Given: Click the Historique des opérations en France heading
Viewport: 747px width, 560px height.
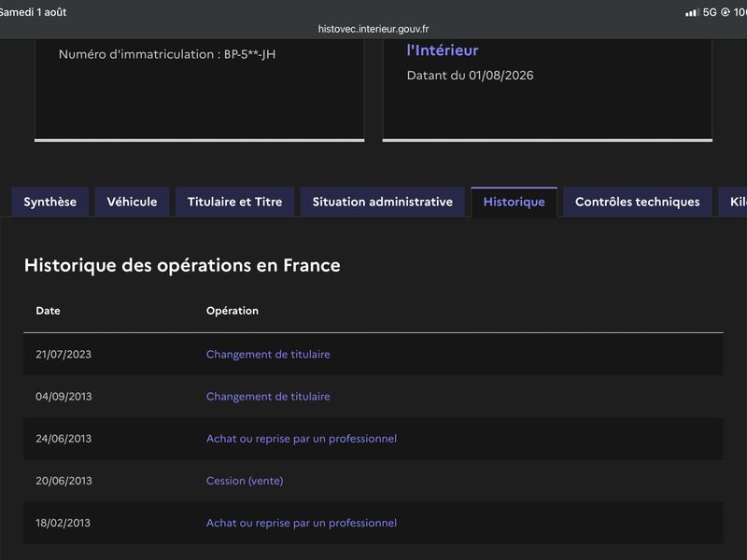Looking at the screenshot, I should click(182, 266).
